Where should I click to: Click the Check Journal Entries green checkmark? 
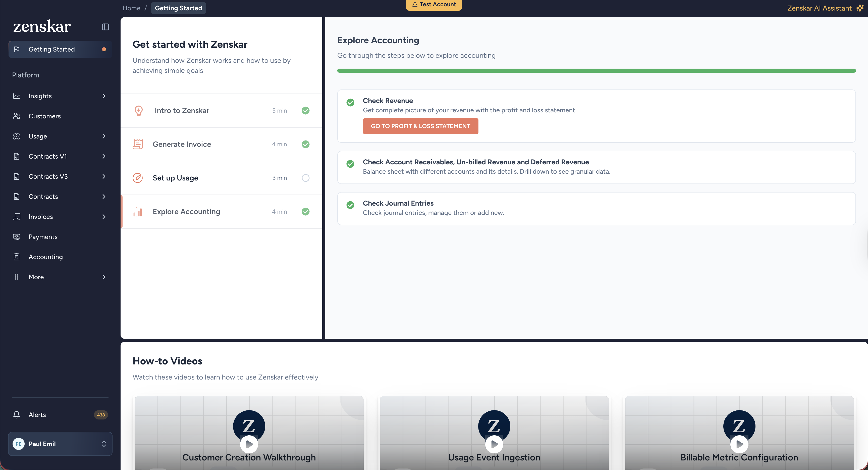[x=350, y=205]
